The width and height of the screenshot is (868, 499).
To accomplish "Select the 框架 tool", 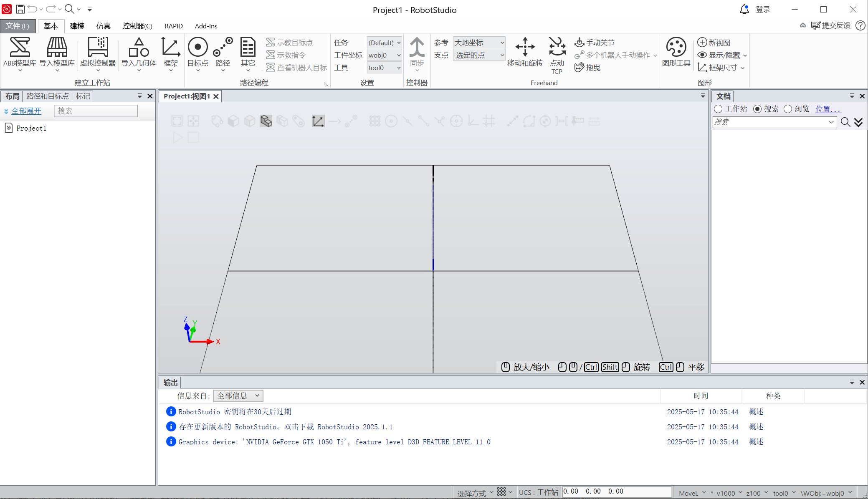I will [x=171, y=53].
